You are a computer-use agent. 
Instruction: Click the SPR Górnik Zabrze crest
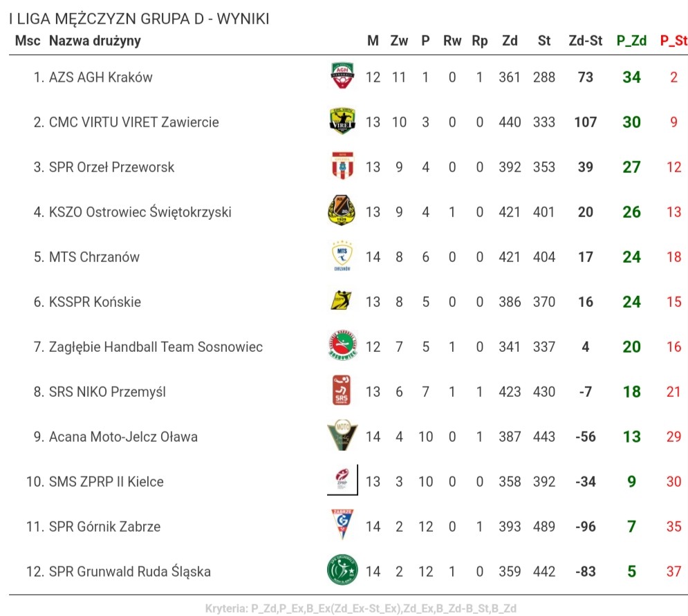coord(342,526)
